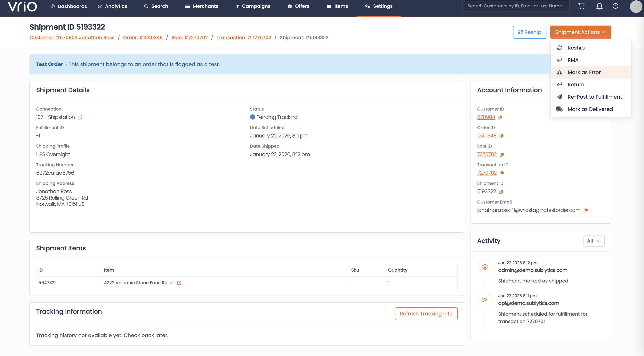Open the Activity filter All dropdown
644x356 pixels.
point(594,241)
